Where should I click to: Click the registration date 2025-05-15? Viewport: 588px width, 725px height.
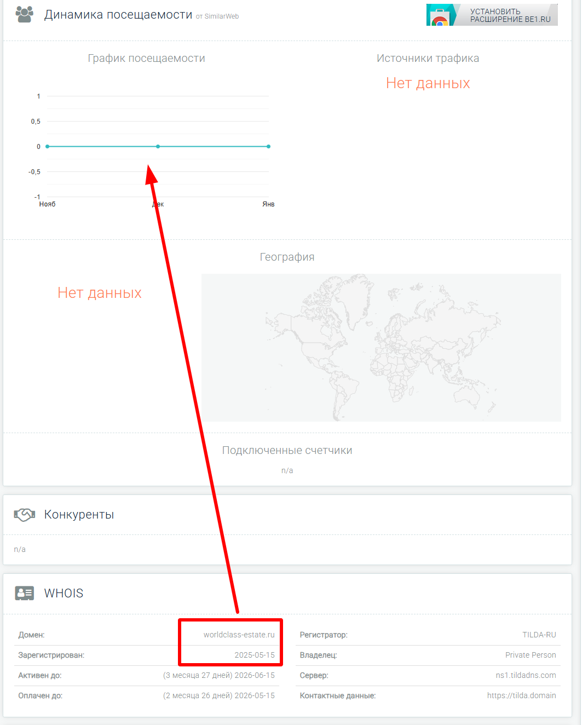point(255,655)
